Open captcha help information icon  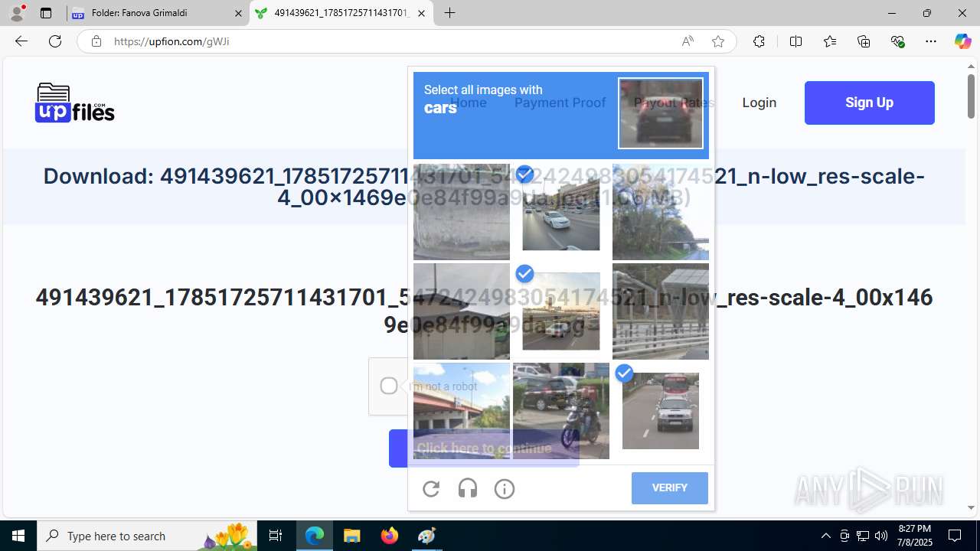click(505, 488)
